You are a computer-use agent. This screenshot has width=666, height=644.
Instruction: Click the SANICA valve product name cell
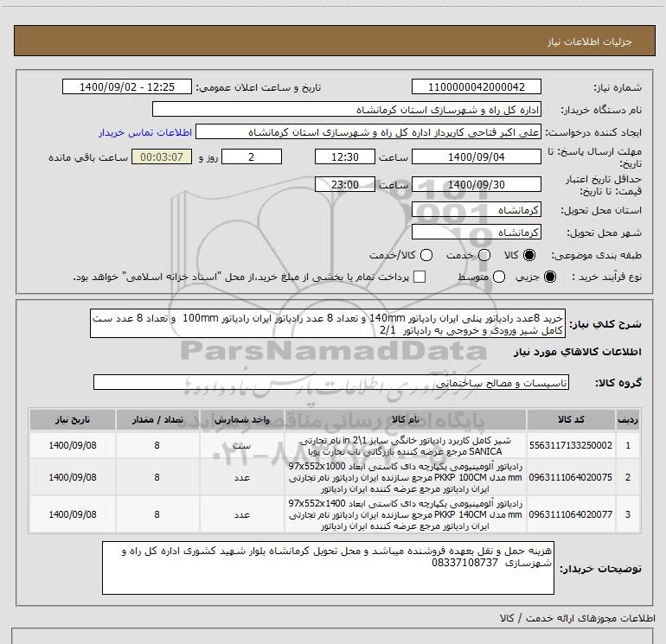pos(405,446)
